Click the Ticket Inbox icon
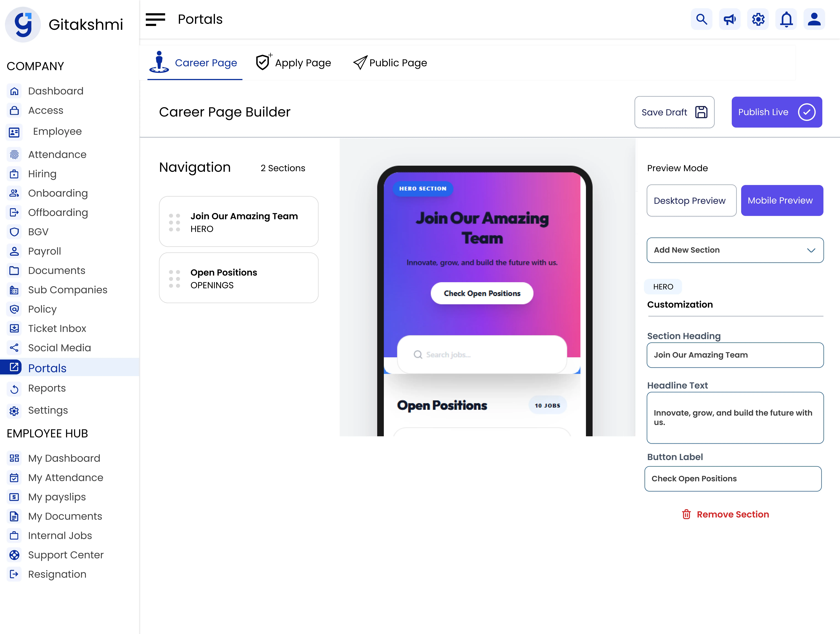 tap(14, 328)
